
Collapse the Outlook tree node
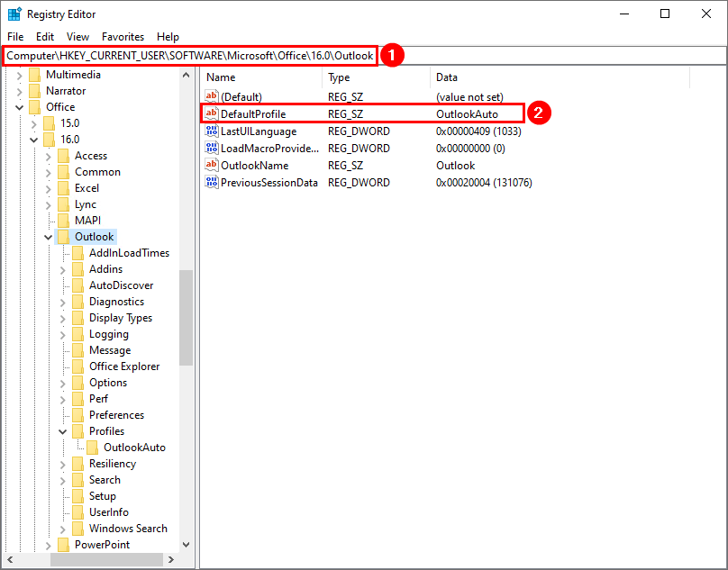[x=48, y=237]
